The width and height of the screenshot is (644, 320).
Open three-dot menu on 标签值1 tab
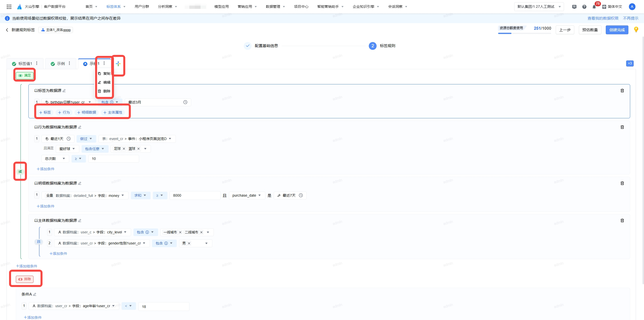[x=37, y=63]
